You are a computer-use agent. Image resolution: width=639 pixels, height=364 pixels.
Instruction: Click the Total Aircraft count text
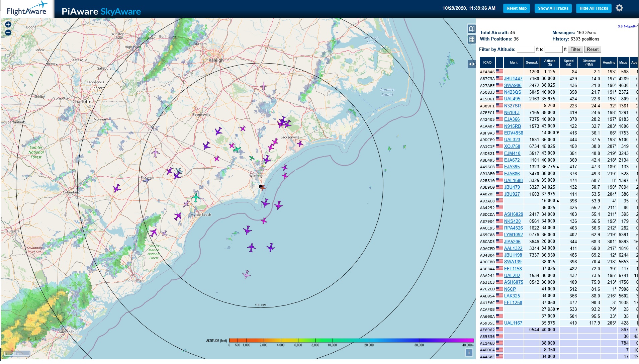click(497, 32)
